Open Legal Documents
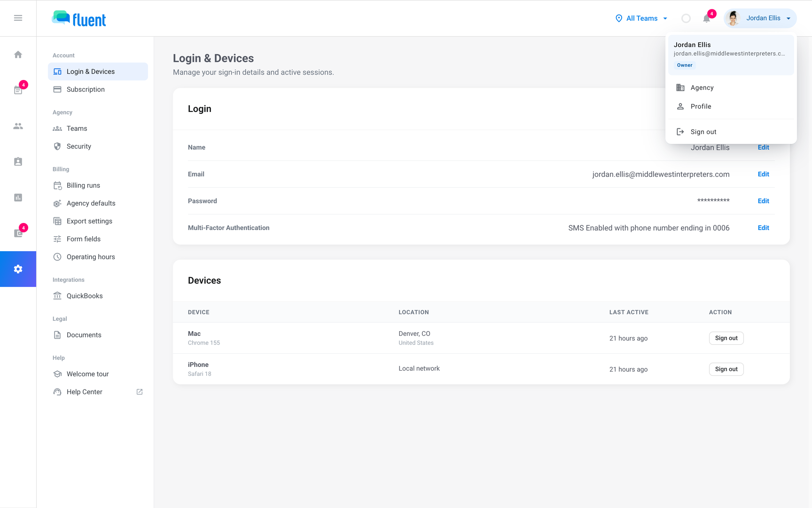 98,335
